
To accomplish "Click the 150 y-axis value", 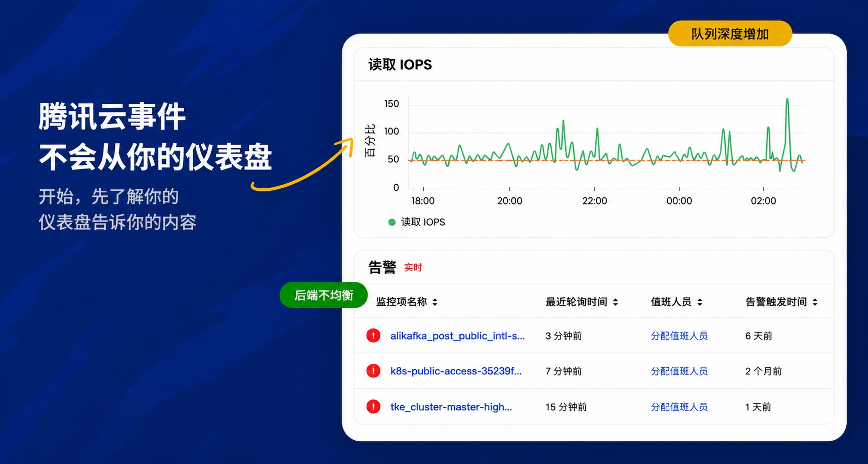I will (392, 104).
